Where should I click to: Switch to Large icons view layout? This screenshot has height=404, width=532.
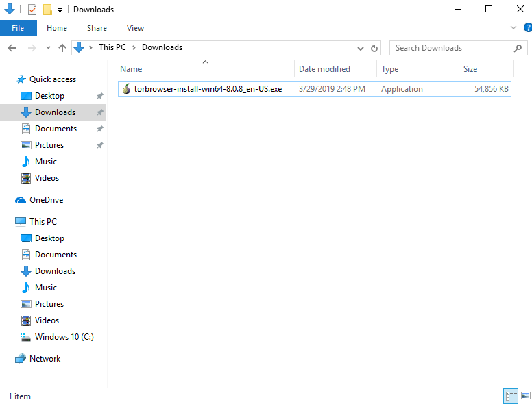pyautogui.click(x=526, y=396)
